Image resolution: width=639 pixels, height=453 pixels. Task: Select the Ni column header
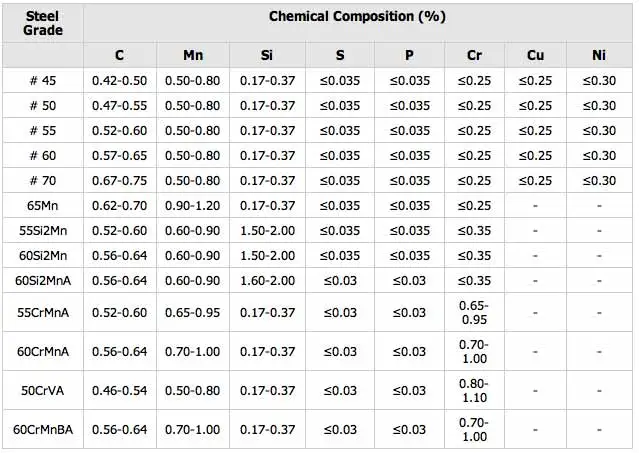click(x=599, y=54)
